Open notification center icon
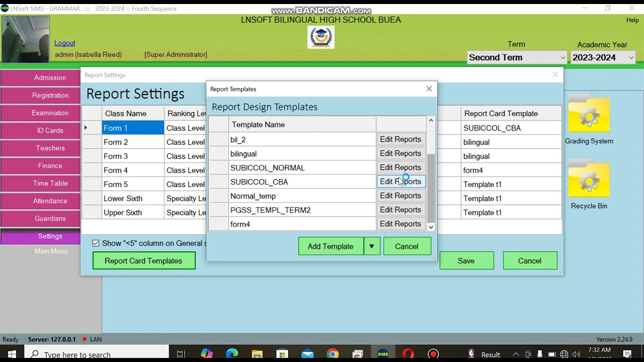Image resolution: width=644 pixels, height=362 pixels. tap(627, 354)
